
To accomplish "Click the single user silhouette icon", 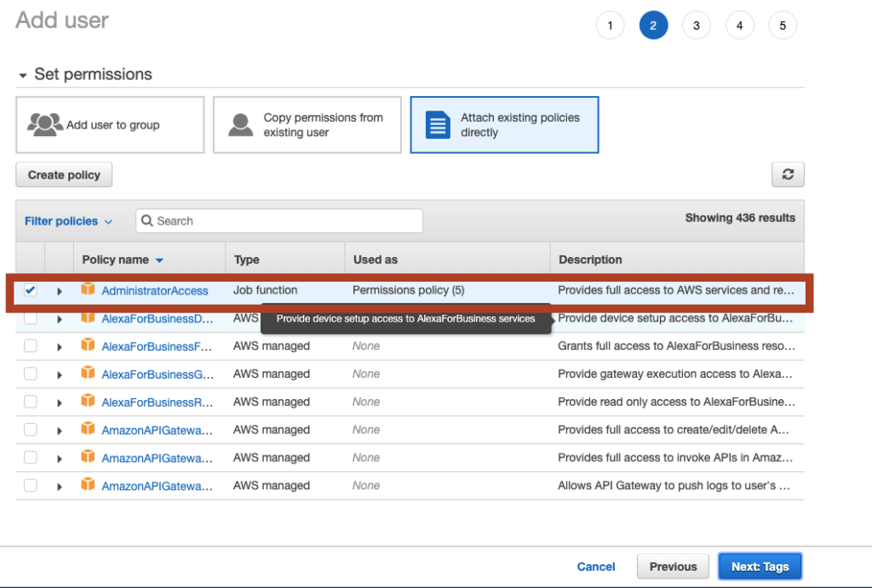I will click(x=241, y=124).
